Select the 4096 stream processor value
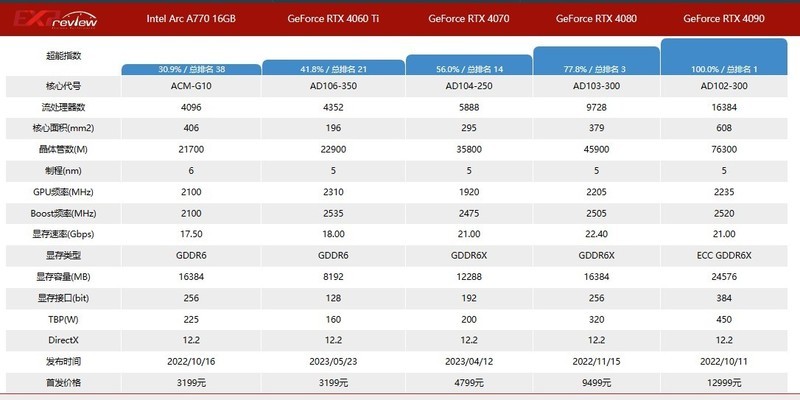Image resolution: width=800 pixels, height=400 pixels. click(191, 108)
